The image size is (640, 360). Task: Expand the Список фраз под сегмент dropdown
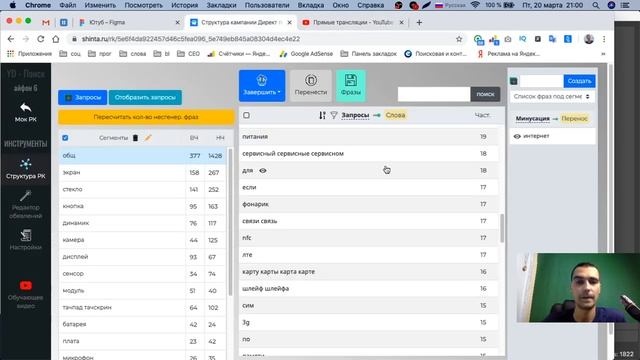(552, 97)
